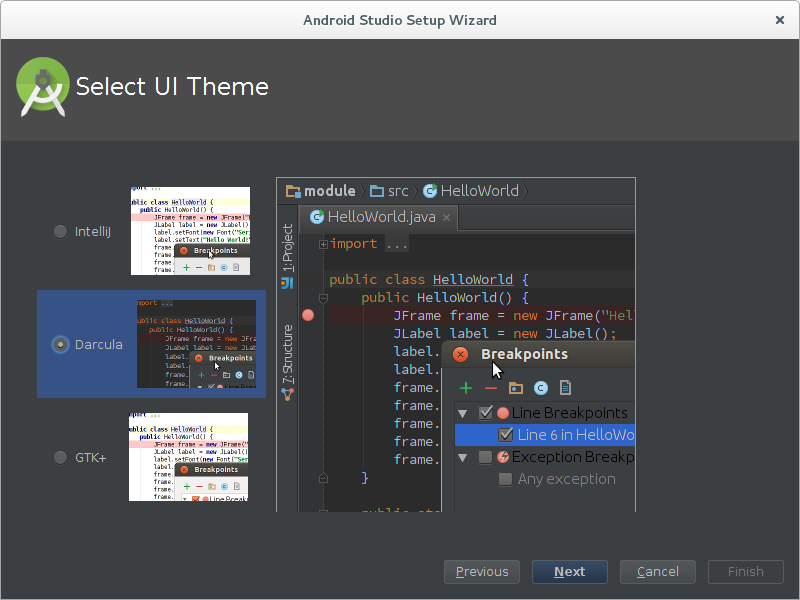800x600 pixels.
Task: Click the group by package folder icon
Action: 516,388
